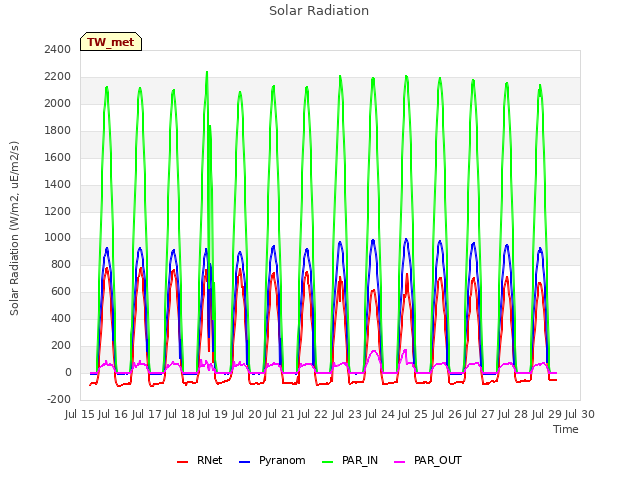The image size is (640, 480).
Task: Click the Jul 28 x-axis tick label
Action: click(x=513, y=414)
